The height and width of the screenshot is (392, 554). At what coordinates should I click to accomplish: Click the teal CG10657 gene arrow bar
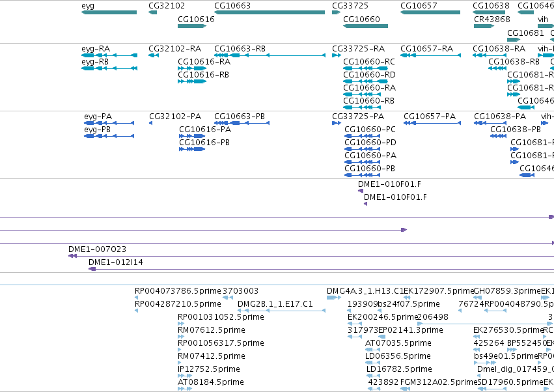pyautogui.click(x=430, y=12)
